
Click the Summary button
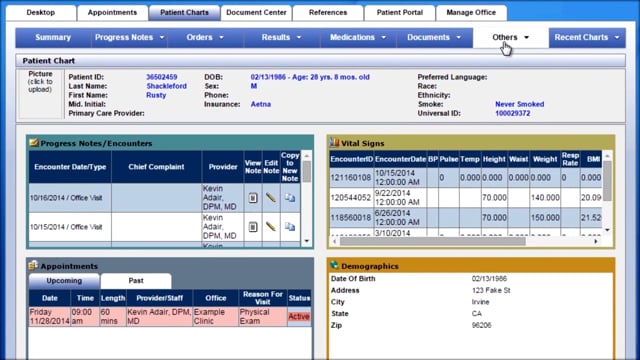pos(53,38)
